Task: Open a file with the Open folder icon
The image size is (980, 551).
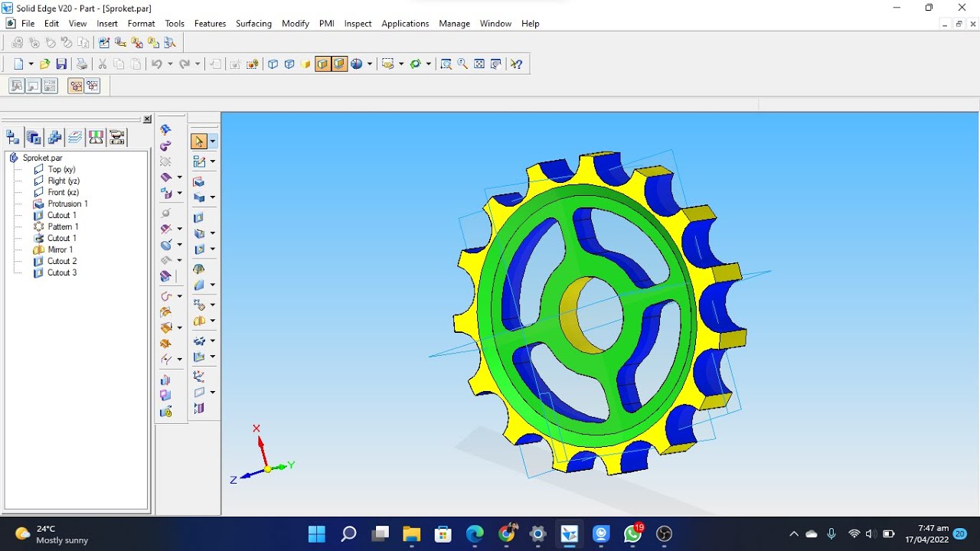Action: pos(45,64)
